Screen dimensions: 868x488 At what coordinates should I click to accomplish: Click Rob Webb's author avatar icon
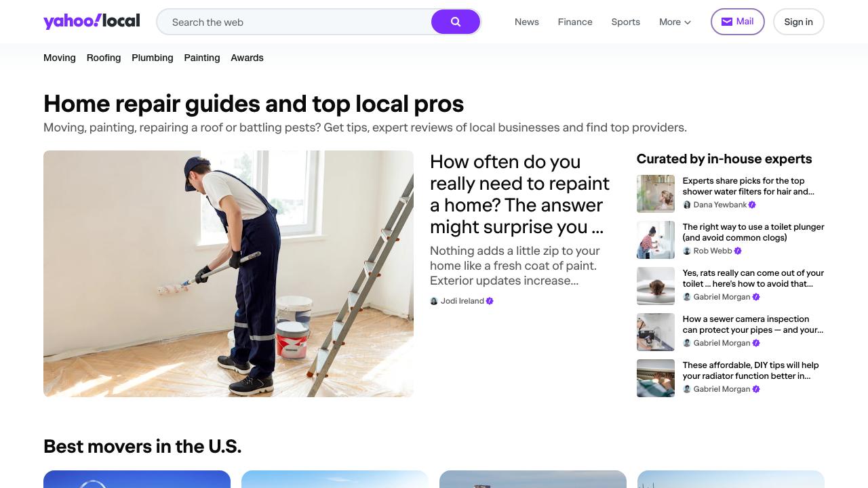(x=687, y=251)
